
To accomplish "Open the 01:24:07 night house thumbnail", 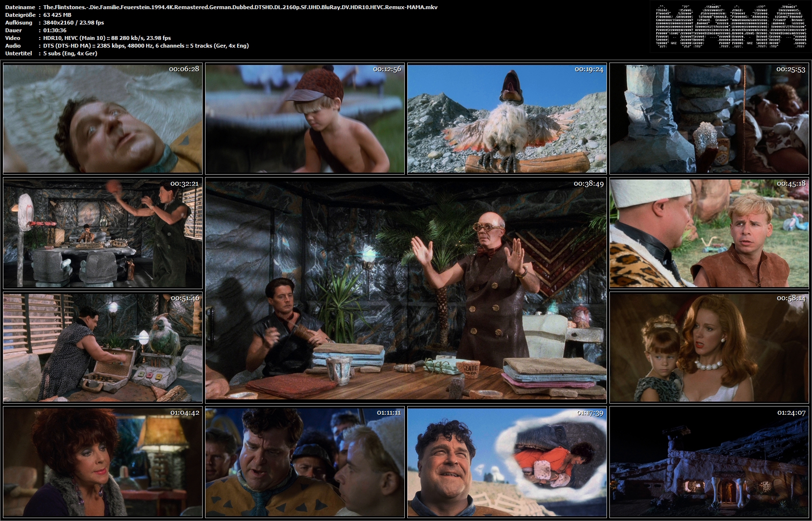I will point(709,462).
